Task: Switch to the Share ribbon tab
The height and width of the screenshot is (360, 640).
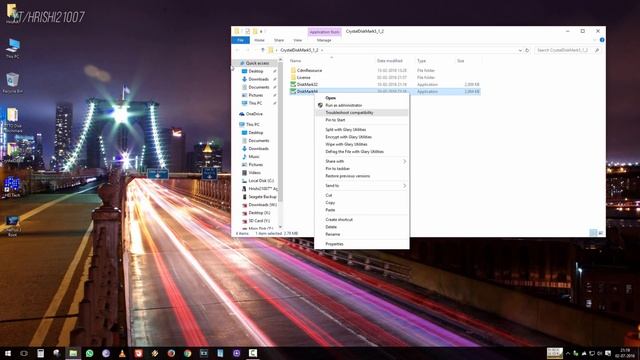Action: pyautogui.click(x=279, y=40)
